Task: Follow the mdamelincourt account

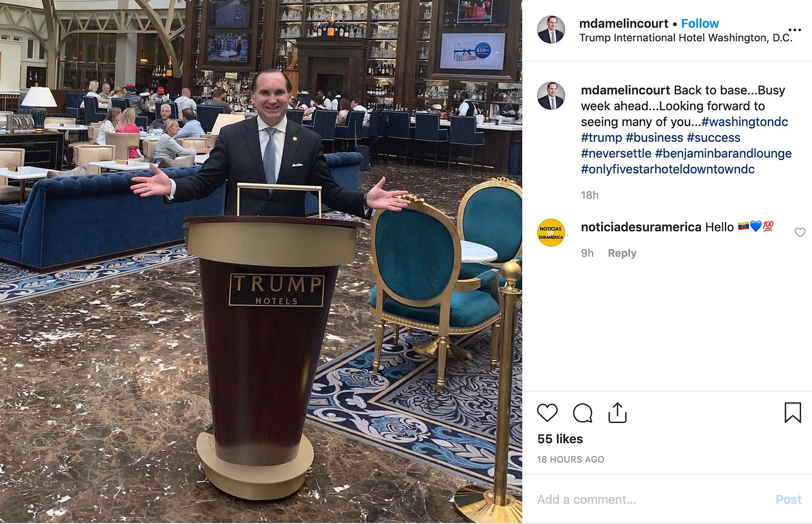Action: click(x=700, y=23)
